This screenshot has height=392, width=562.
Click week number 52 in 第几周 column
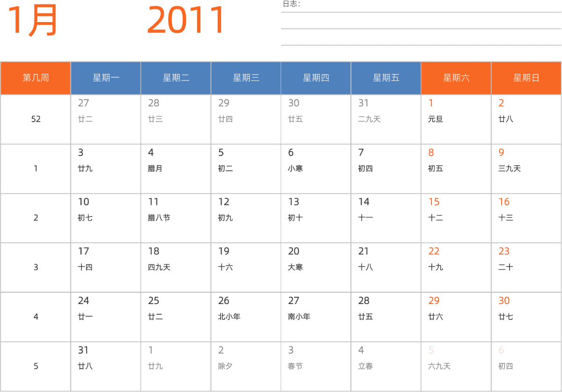click(x=36, y=119)
